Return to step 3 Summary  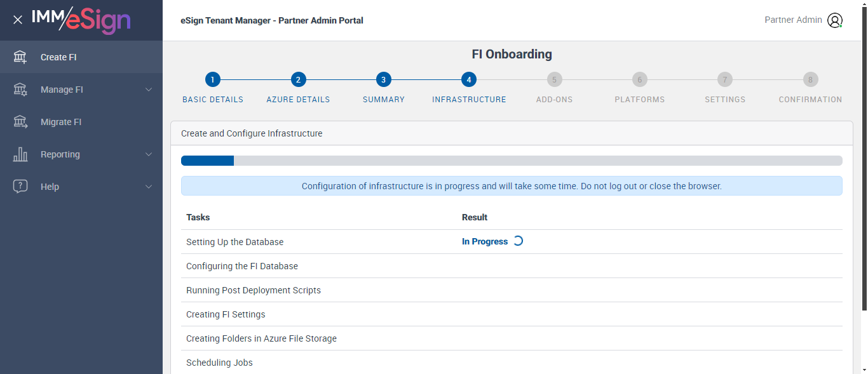tap(383, 80)
